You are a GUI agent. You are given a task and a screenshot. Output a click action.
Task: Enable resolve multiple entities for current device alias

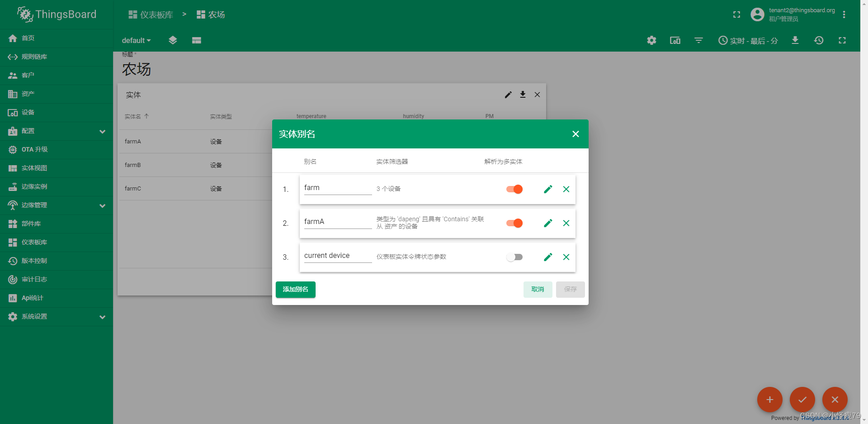pyautogui.click(x=514, y=257)
